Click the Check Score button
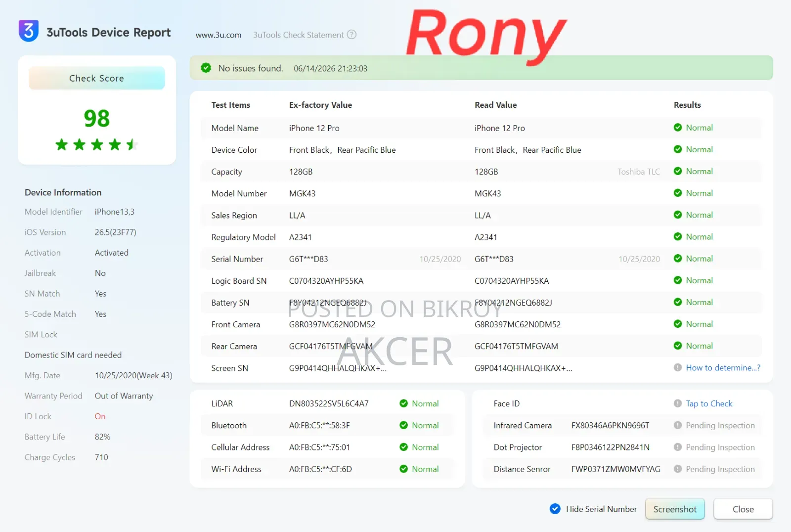Image resolution: width=791 pixels, height=532 pixels. [97, 78]
